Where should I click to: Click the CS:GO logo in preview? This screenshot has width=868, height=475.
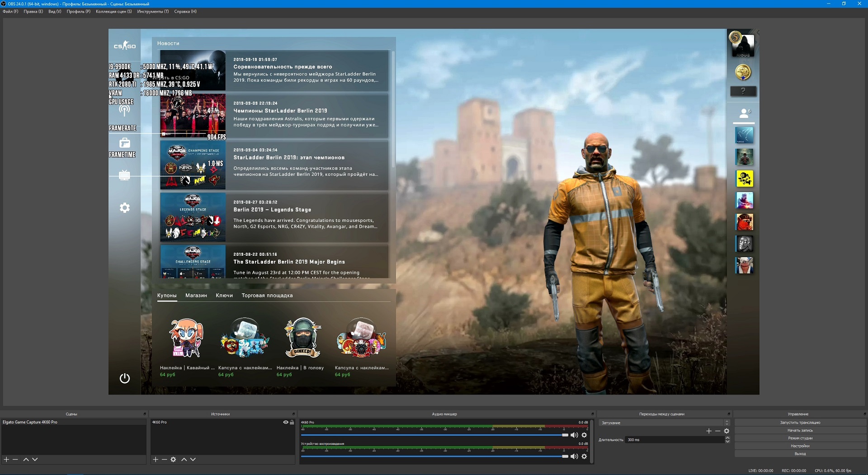click(x=124, y=46)
